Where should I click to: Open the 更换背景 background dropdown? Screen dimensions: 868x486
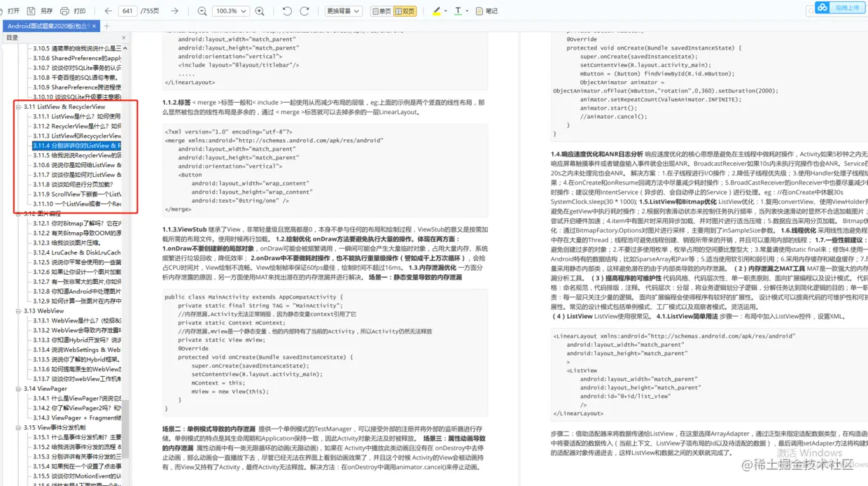coord(344,11)
